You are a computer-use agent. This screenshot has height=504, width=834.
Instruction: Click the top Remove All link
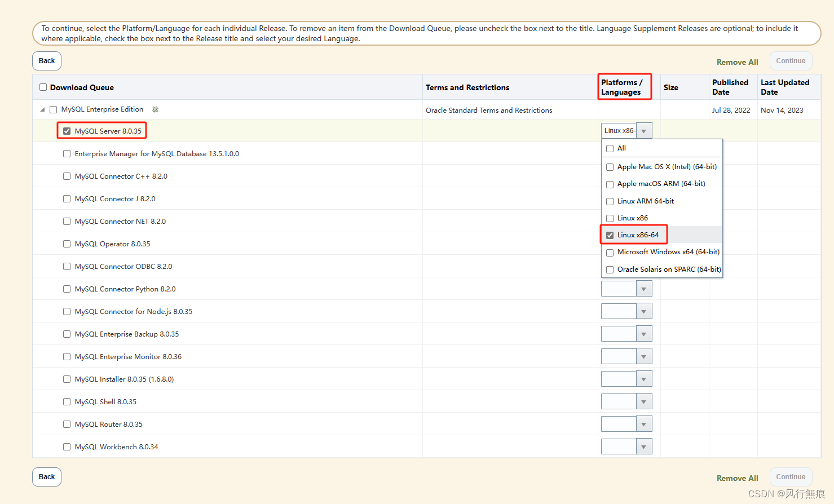[737, 62]
